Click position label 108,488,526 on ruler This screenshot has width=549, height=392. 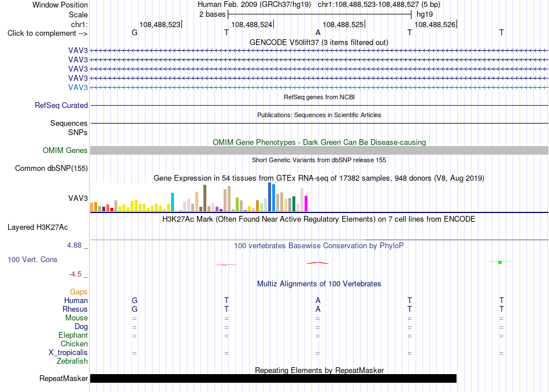click(x=435, y=24)
